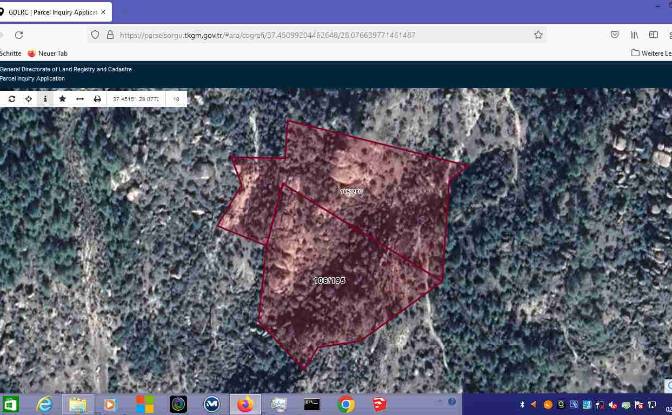Screen dimensions: 672x415
Task: Open the Neuer Tab bookmark
Action: point(48,53)
